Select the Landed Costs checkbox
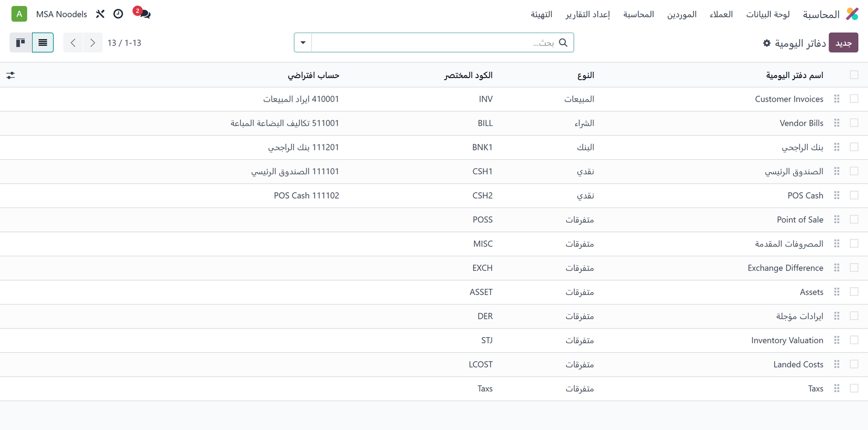Image resolution: width=868 pixels, height=430 pixels. [x=854, y=364]
